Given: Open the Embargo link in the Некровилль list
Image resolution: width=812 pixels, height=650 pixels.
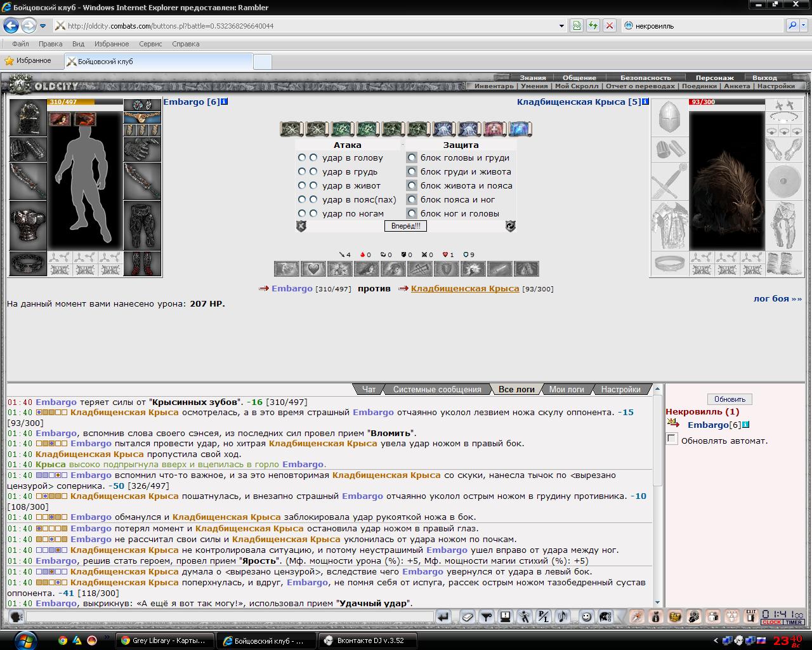Looking at the screenshot, I should point(708,425).
